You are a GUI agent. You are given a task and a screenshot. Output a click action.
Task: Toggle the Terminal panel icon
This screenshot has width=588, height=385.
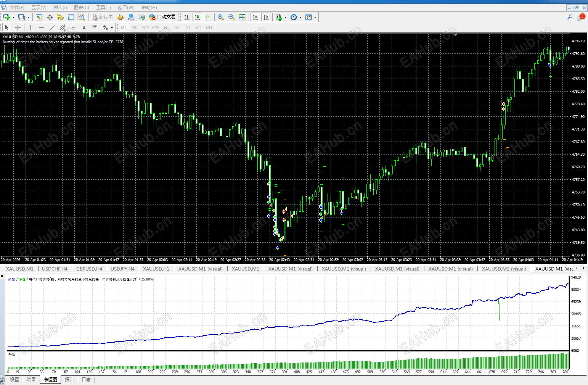[71, 17]
